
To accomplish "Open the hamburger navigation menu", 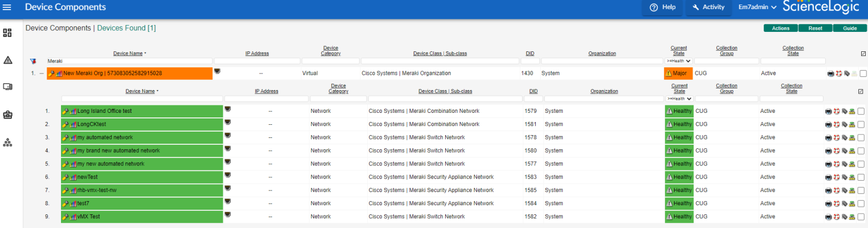I will click(x=7, y=7).
